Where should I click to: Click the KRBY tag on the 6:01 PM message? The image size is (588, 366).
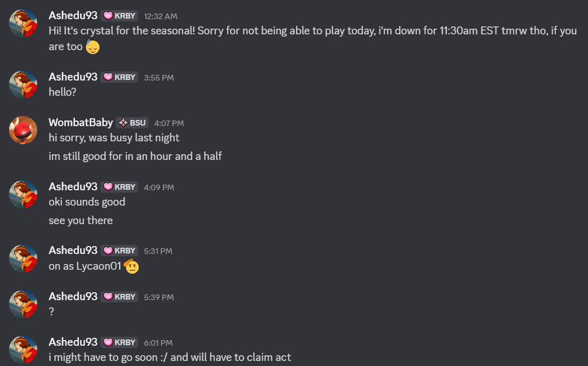120,342
